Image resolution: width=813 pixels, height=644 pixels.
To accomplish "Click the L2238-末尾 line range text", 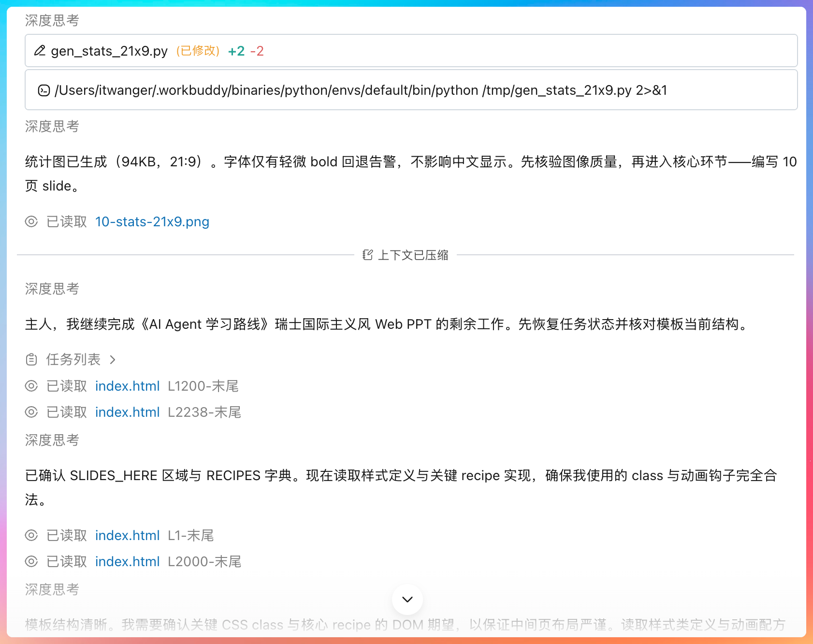I will click(204, 412).
